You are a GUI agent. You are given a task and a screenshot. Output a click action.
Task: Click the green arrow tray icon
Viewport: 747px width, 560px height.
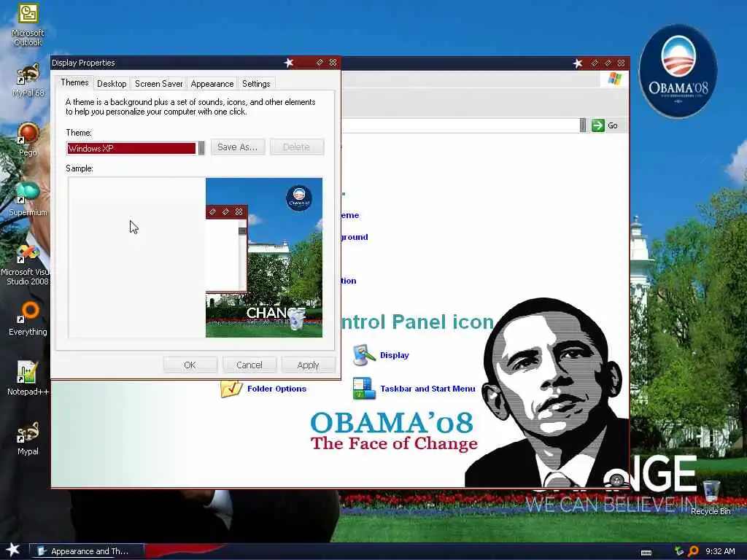(x=679, y=551)
